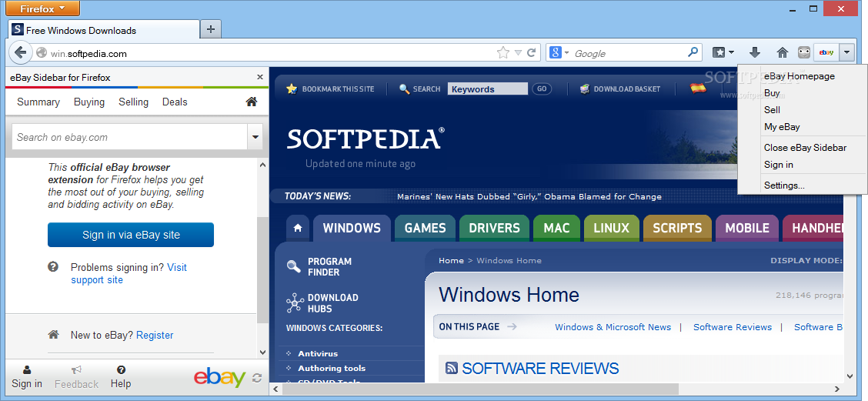The width and height of the screenshot is (868, 401).
Task: Click the page's horizontal scrollbar thumb
Action: (481, 390)
